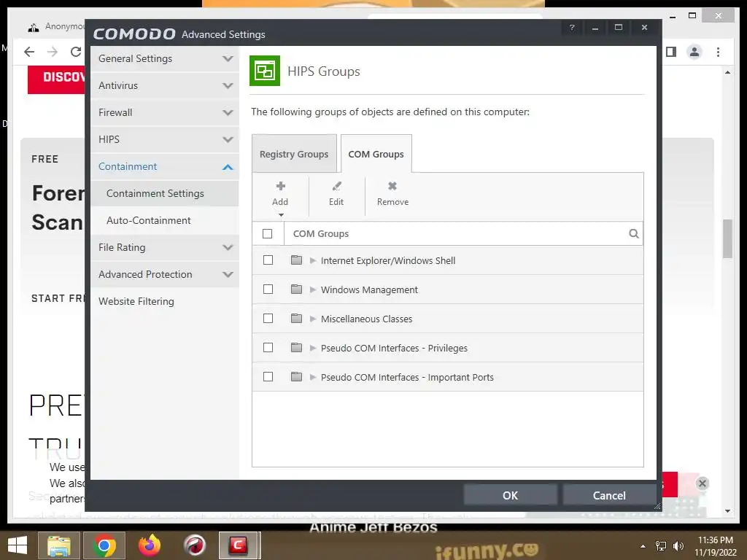747x560 pixels.
Task: Click the Pseudo COM Interfaces - Privileges folder icon
Action: coord(296,348)
